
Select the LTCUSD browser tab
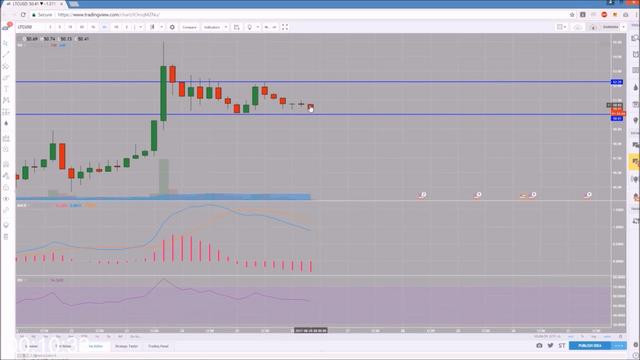35,4
